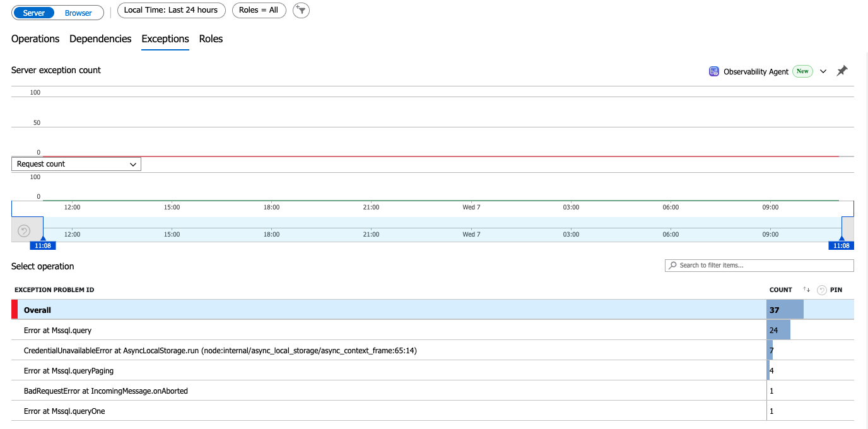Click the magnifier icon in the filter box

tap(673, 266)
